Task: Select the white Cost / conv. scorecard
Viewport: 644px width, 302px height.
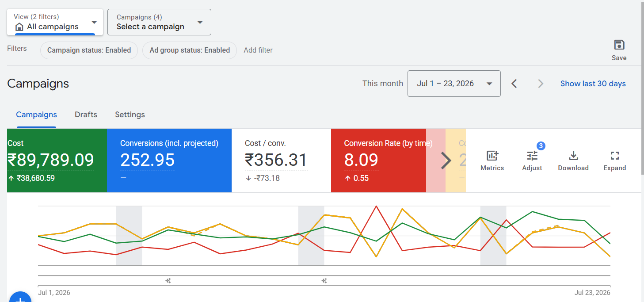Action: (x=281, y=161)
